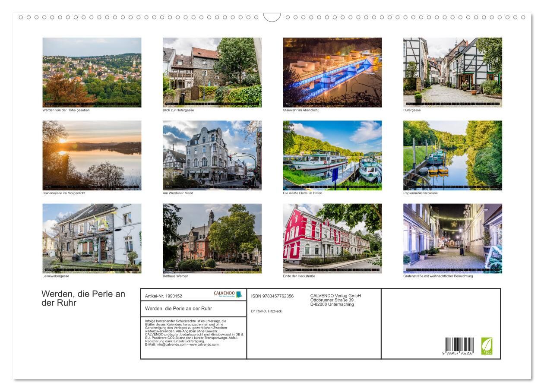544x392 pixels.
Task: Click the ISBN 9783457762356 text
Action: click(x=272, y=296)
